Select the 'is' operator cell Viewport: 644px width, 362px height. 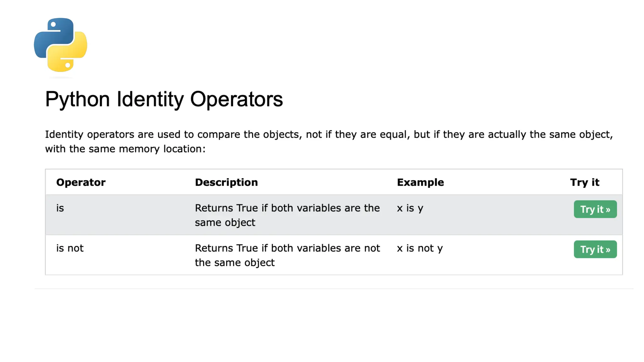(x=60, y=208)
